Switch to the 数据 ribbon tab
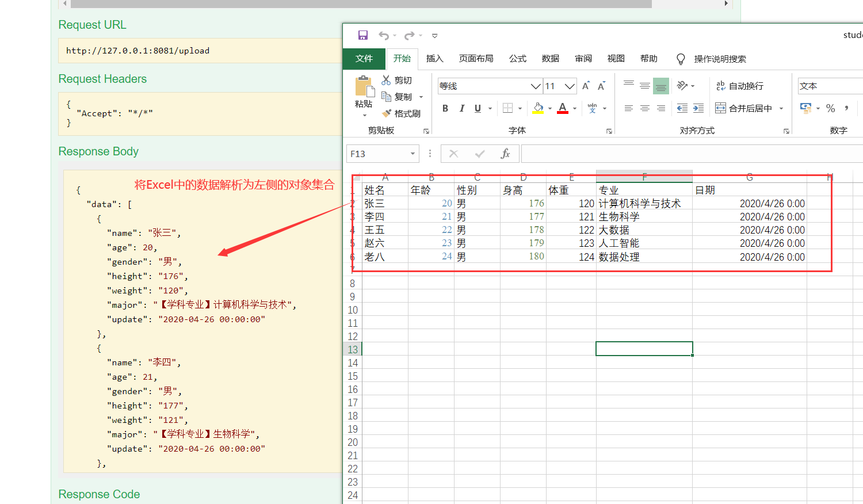Screen dimensions: 863x504 point(551,59)
